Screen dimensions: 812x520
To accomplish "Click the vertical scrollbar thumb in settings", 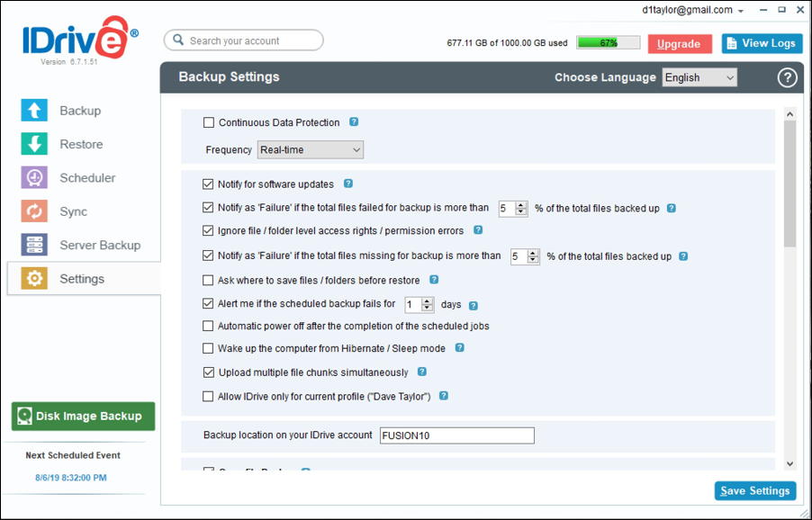I will click(x=789, y=184).
